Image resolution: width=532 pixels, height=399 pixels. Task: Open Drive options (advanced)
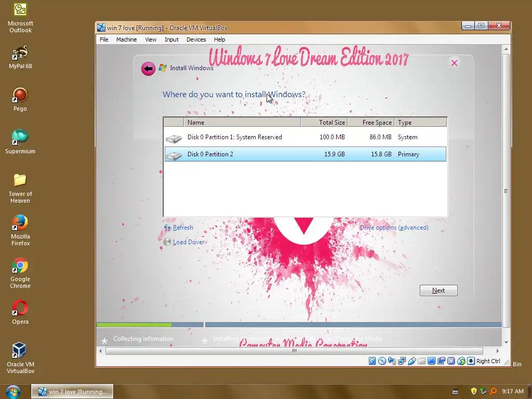tap(394, 228)
